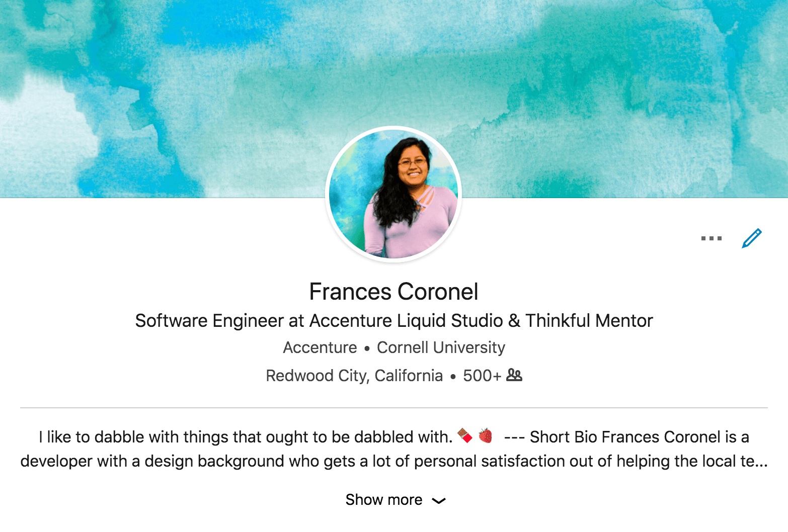
Task: Open the Cornell University link
Action: [x=441, y=347]
